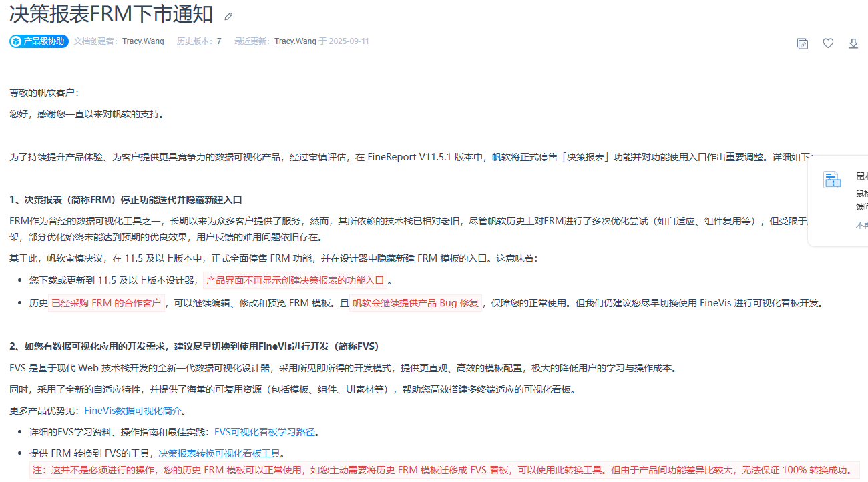Screen dimensions: 868x482
Task: Open the FineVis数据可视化简介 link
Action: pyautogui.click(x=132, y=411)
